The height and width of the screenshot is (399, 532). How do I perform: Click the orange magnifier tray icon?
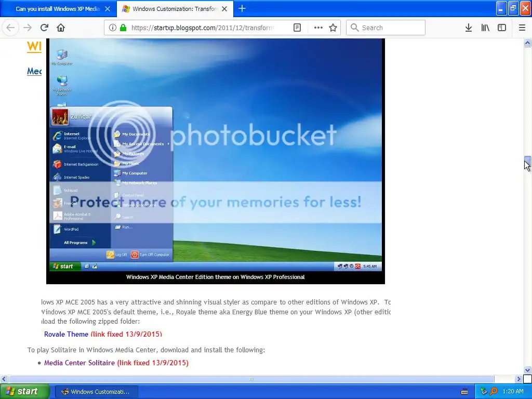pyautogui.click(x=494, y=392)
